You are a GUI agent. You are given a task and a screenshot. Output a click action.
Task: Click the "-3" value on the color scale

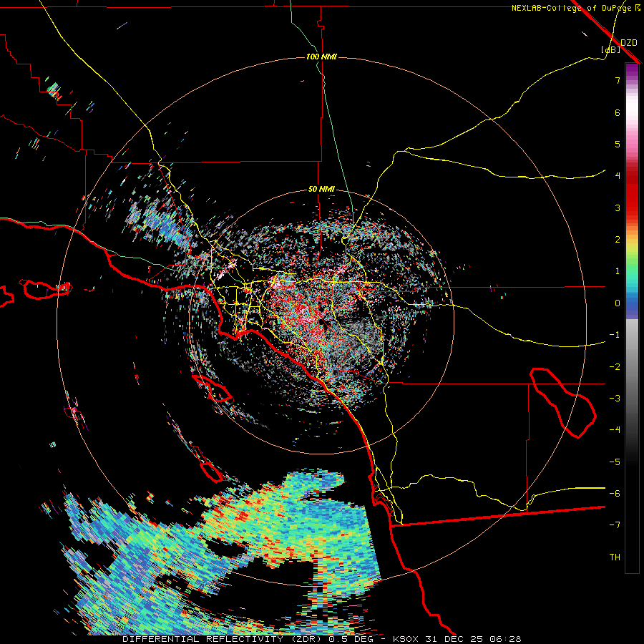click(x=615, y=399)
